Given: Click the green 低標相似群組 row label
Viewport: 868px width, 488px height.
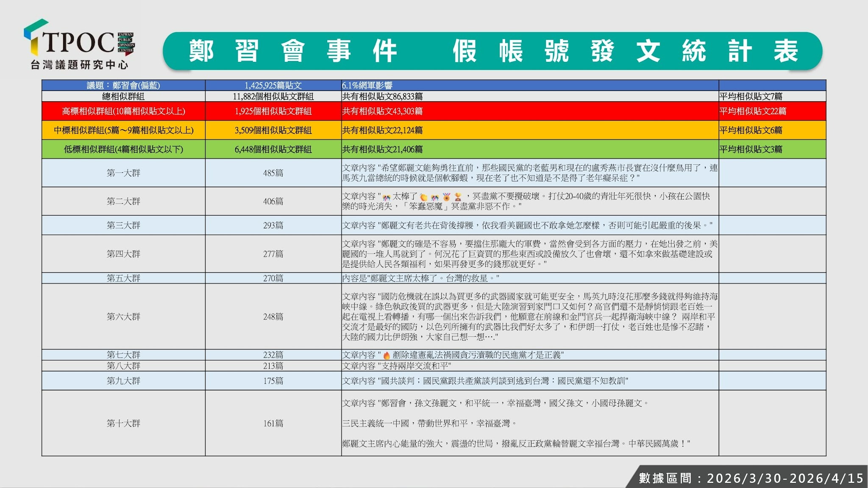Looking at the screenshot, I should pyautogui.click(x=123, y=150).
